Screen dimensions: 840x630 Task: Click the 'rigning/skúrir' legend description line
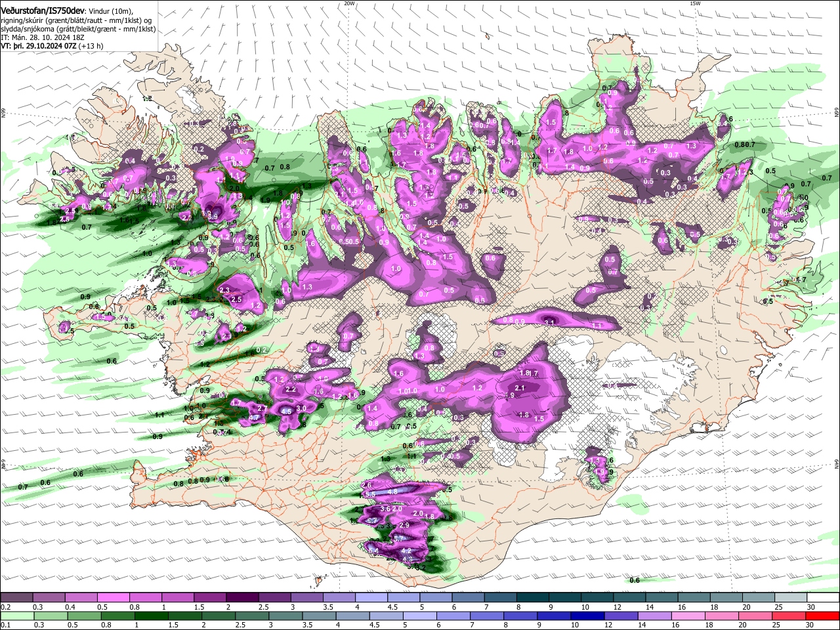pos(76,20)
